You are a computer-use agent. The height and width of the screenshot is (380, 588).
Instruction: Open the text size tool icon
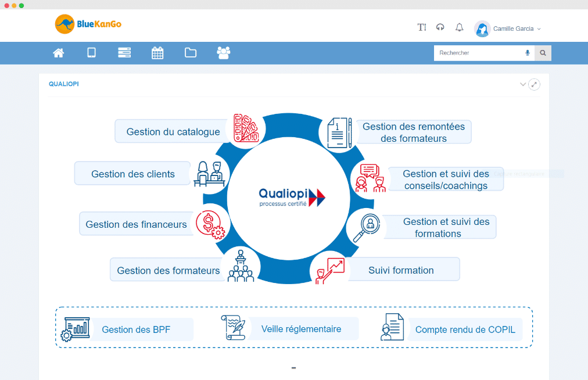(x=422, y=27)
